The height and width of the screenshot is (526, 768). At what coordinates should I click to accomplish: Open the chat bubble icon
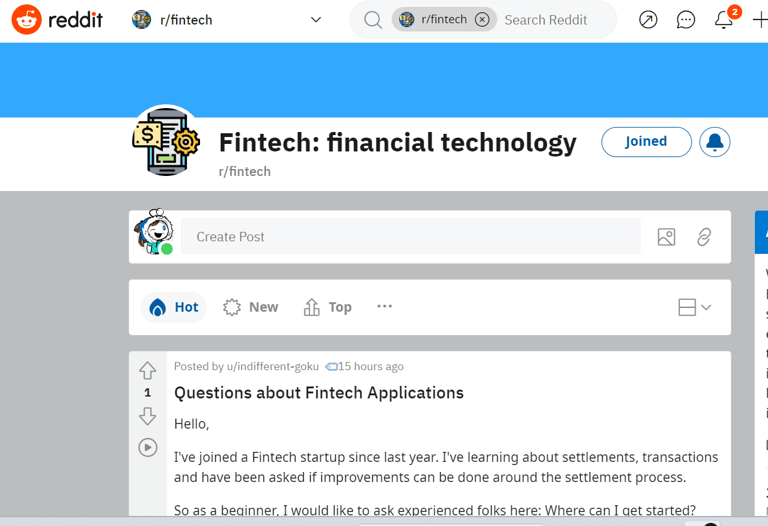click(x=686, y=20)
